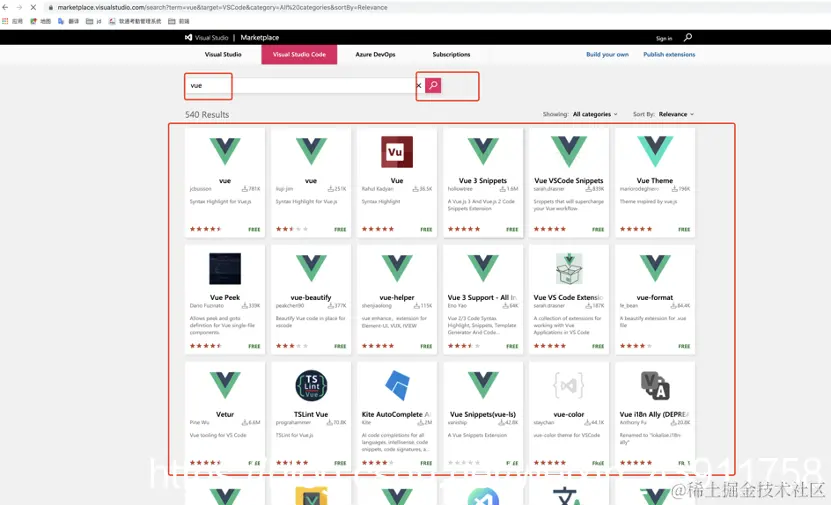Open the Vue i18n Ally extension icon
The image size is (832, 506).
pos(655,386)
